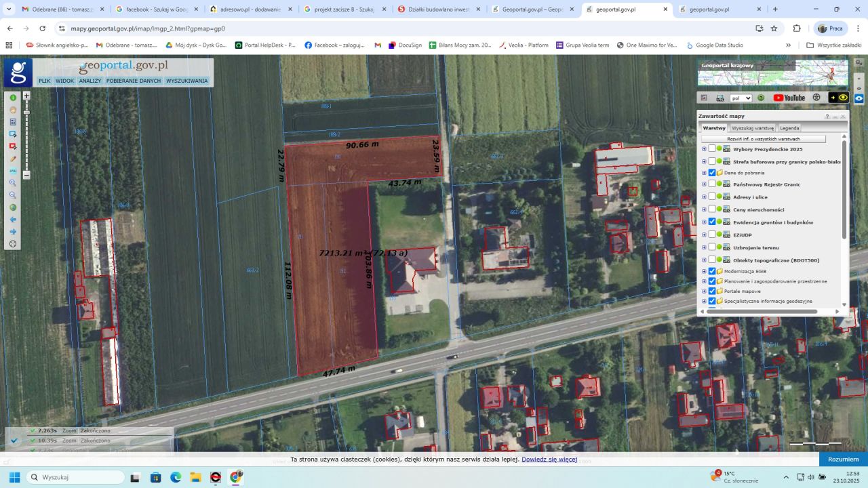Open Chrome extensions puzzle icon
The height and width of the screenshot is (488, 868).
pyautogui.click(x=797, y=28)
